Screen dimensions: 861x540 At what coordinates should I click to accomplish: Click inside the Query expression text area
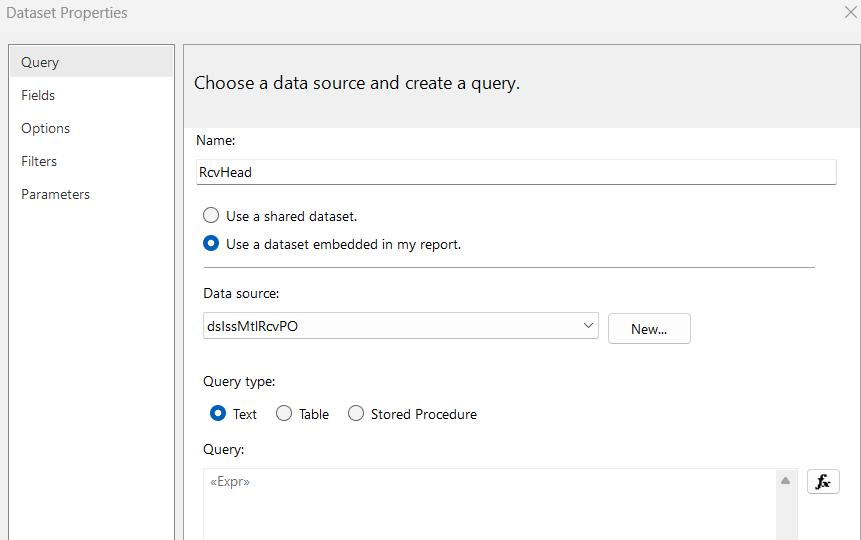tap(490, 508)
